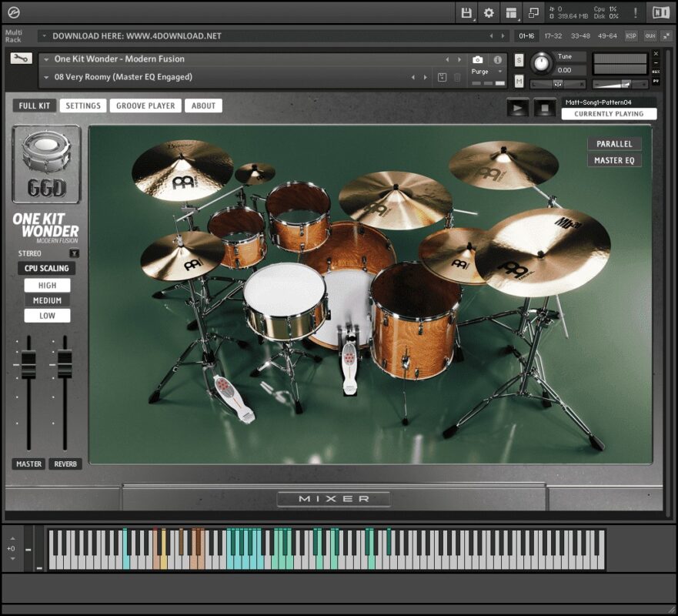Viewport: 678px width, 616px height.
Task: Expand the One Kit Wonder instrument dropdown
Action: [x=46, y=59]
